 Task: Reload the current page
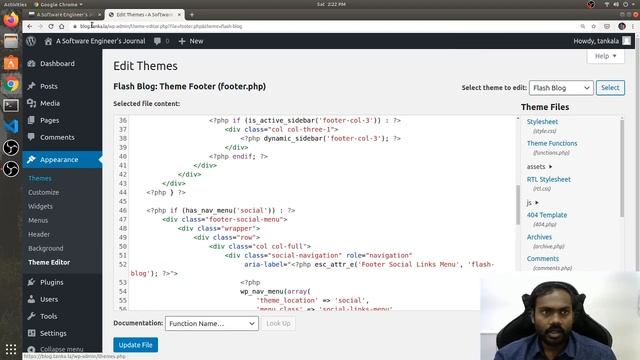(51, 26)
